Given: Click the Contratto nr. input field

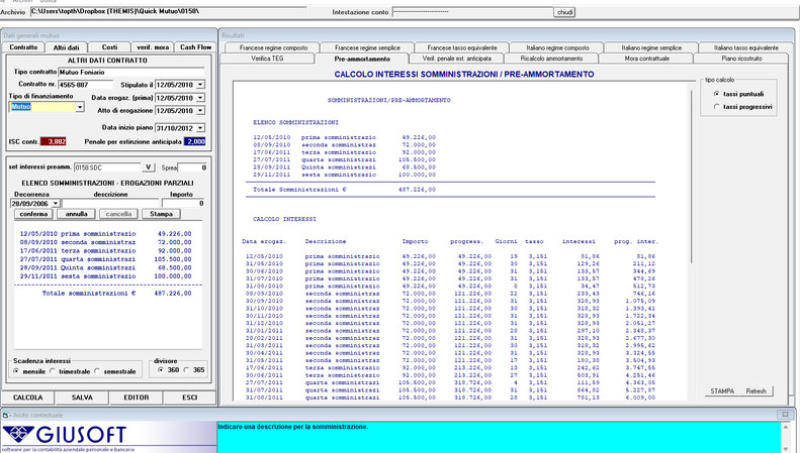Looking at the screenshot, I should tap(83, 85).
